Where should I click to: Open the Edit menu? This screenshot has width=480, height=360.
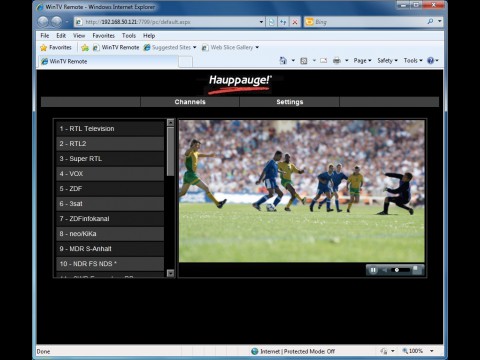point(61,36)
